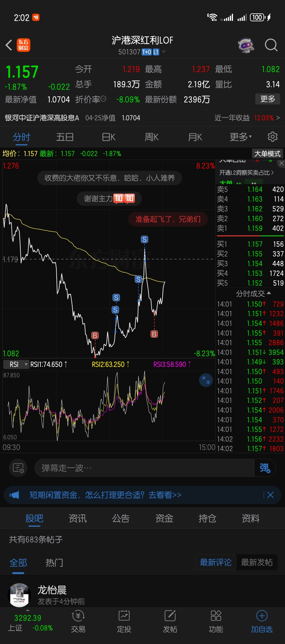The width and height of the screenshot is (285, 644).
Task: Go back with the left arrow
Action: 9,45
